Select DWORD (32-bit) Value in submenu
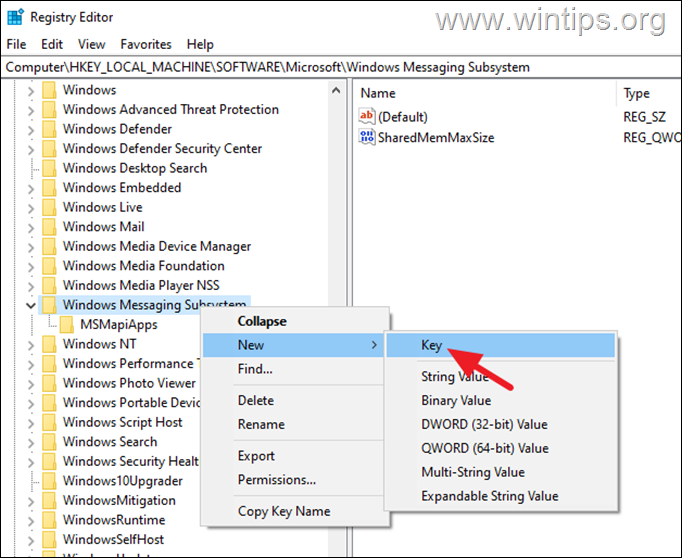The image size is (682, 558). [x=500, y=424]
